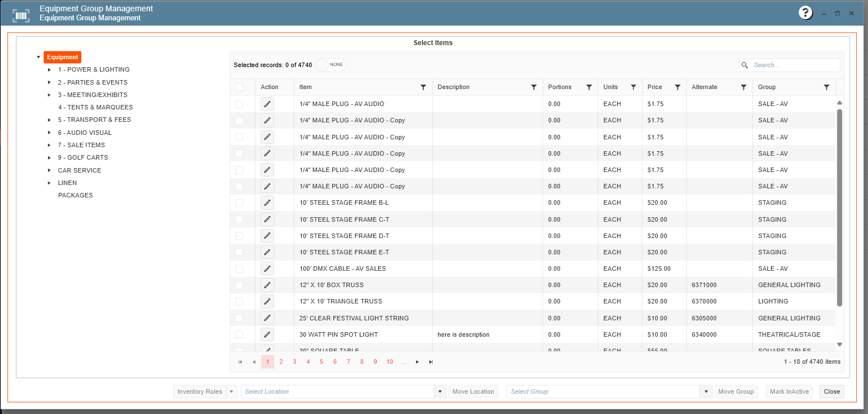868x414 pixels.
Task: Click the scrollbar down arrow
Action: pos(839,344)
